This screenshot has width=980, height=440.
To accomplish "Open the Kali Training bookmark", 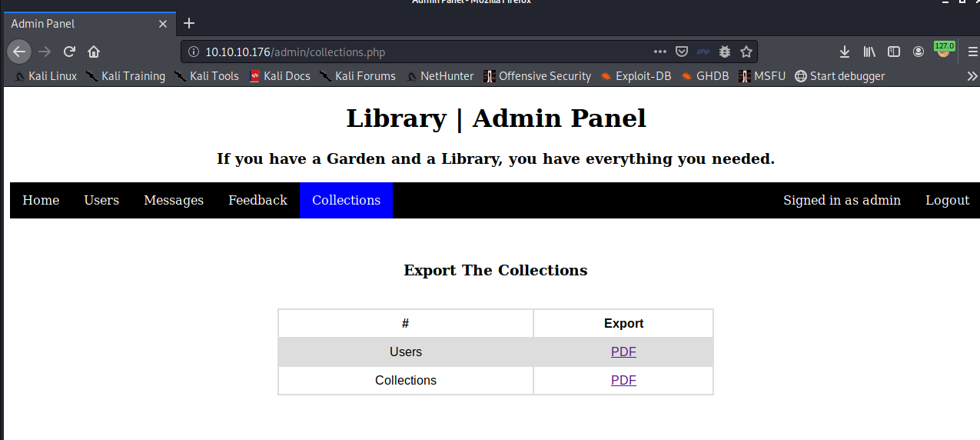I will pyautogui.click(x=125, y=76).
